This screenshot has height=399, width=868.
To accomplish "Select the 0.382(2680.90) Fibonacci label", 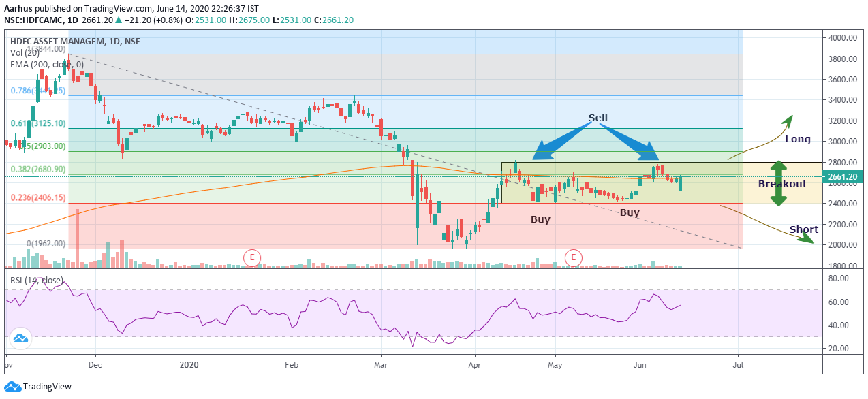I will 37,170.
